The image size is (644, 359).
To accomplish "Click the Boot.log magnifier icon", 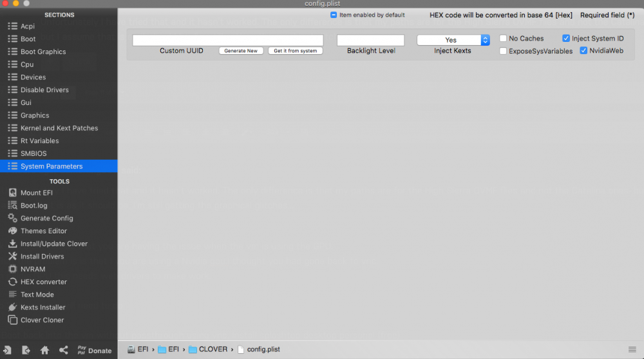I will point(13,205).
